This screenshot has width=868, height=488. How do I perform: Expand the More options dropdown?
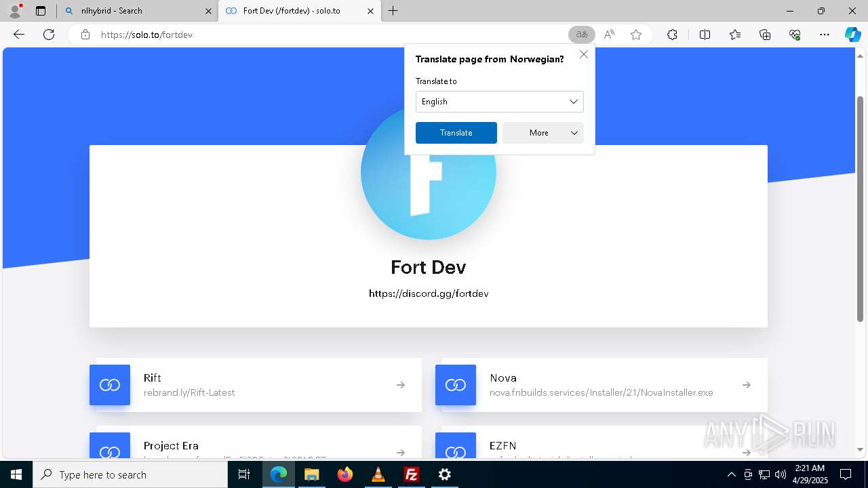tap(543, 133)
